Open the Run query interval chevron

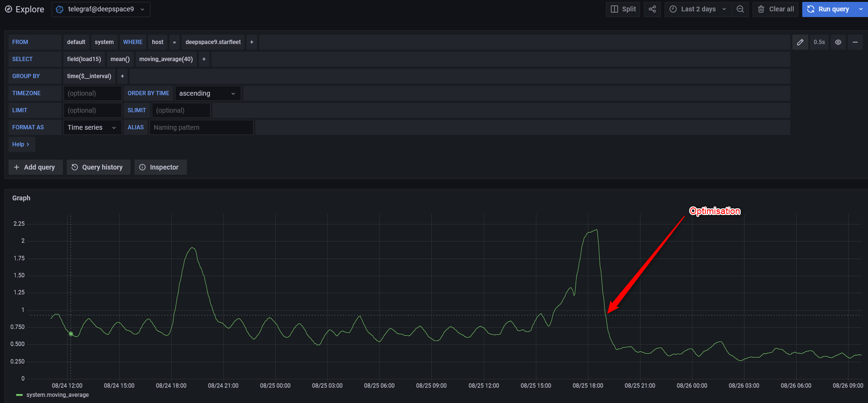tap(860, 9)
